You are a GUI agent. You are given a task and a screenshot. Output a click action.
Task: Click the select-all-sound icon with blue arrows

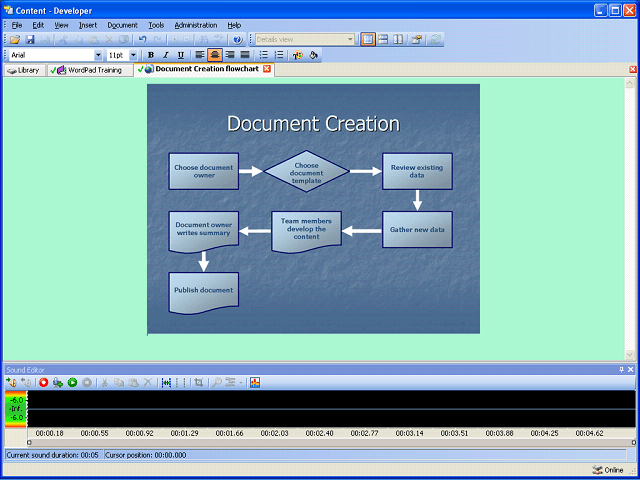point(166,382)
